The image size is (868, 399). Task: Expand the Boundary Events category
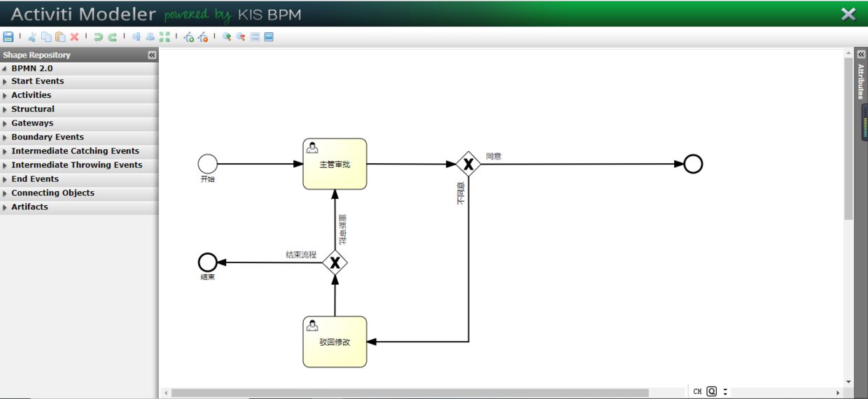(79, 137)
